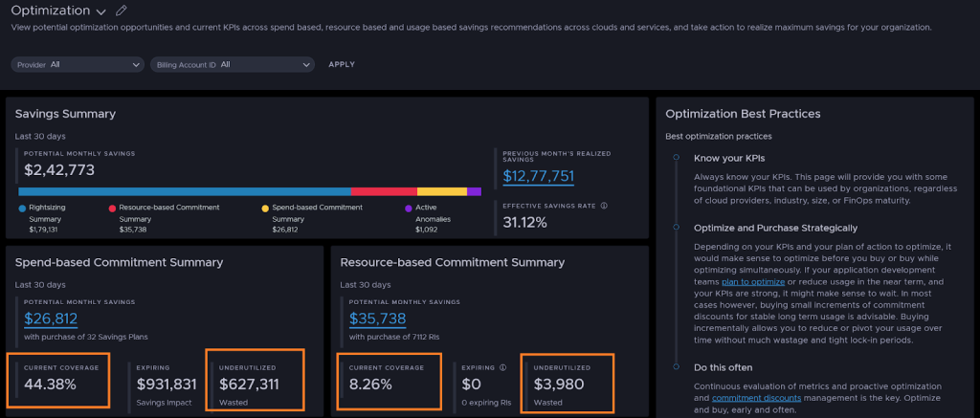980x418 pixels.
Task: Expand the Optimization title dropdown chevron
Action: tap(101, 11)
